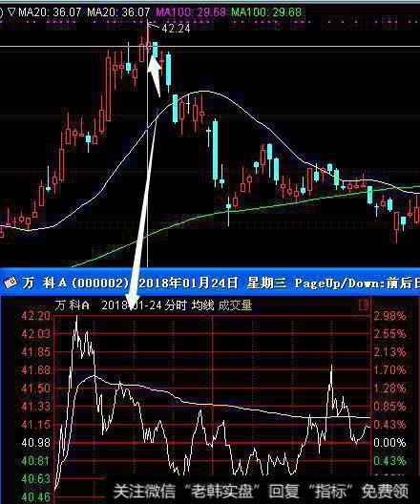
Task: Click the 2018年01月24日 date in the title bar
Action: click(189, 283)
